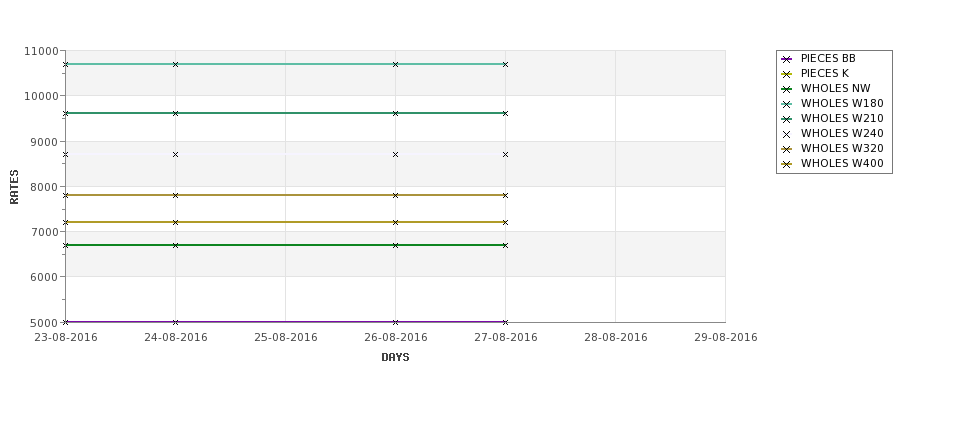The height and width of the screenshot is (429, 975).
Task: Click the WHOLES W400 legend marker icon
Action: click(x=787, y=164)
